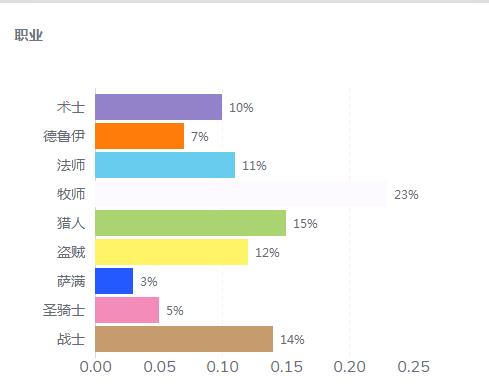Select the orange 德鲁伊 bar
Screen dimensions: 489x390
(x=140, y=136)
